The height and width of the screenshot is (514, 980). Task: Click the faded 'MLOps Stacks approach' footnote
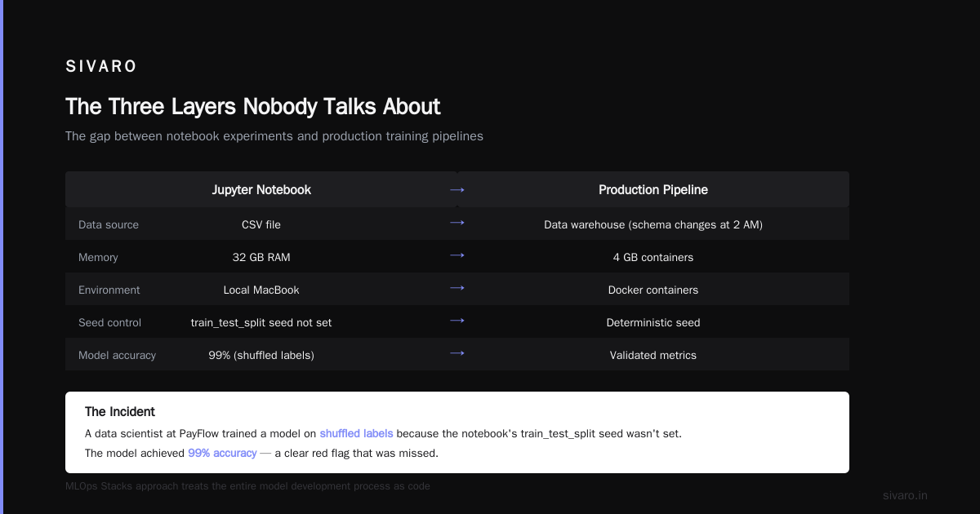point(247,486)
